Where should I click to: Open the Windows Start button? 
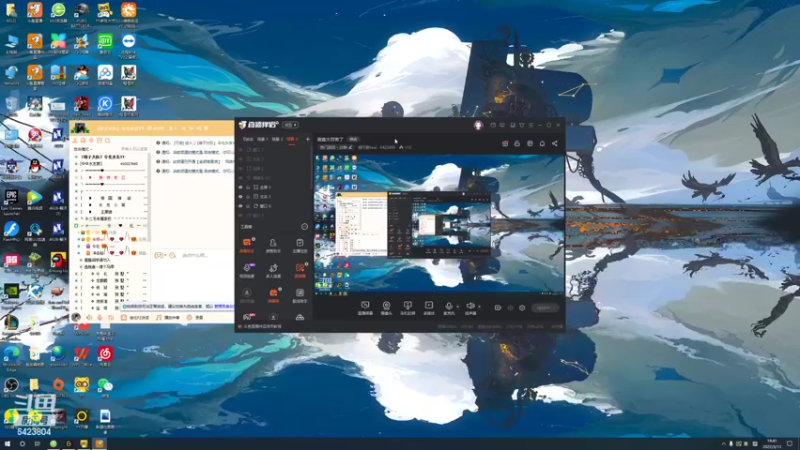(x=7, y=444)
